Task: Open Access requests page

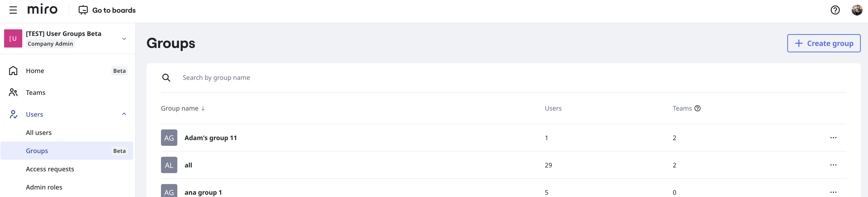Action: [50, 169]
